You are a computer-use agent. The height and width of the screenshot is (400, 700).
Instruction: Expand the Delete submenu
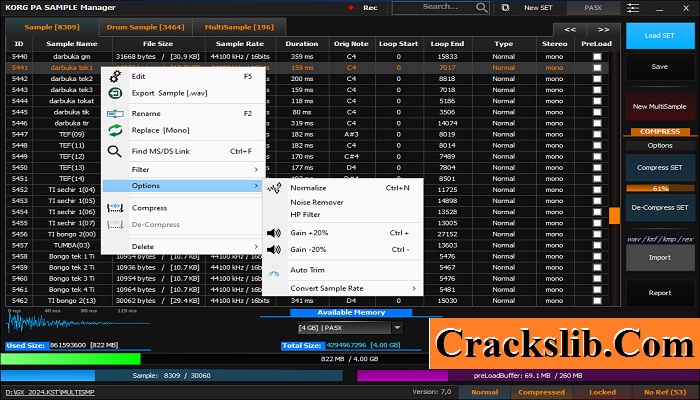click(x=183, y=246)
